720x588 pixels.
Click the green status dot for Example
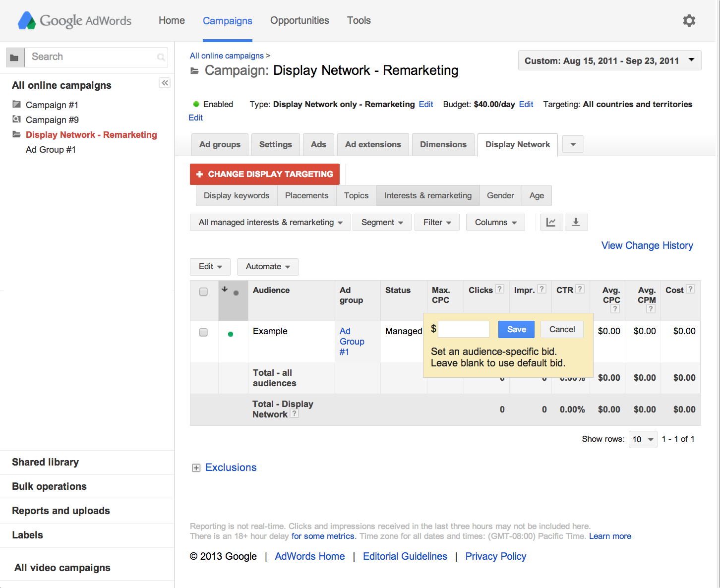pyautogui.click(x=231, y=334)
